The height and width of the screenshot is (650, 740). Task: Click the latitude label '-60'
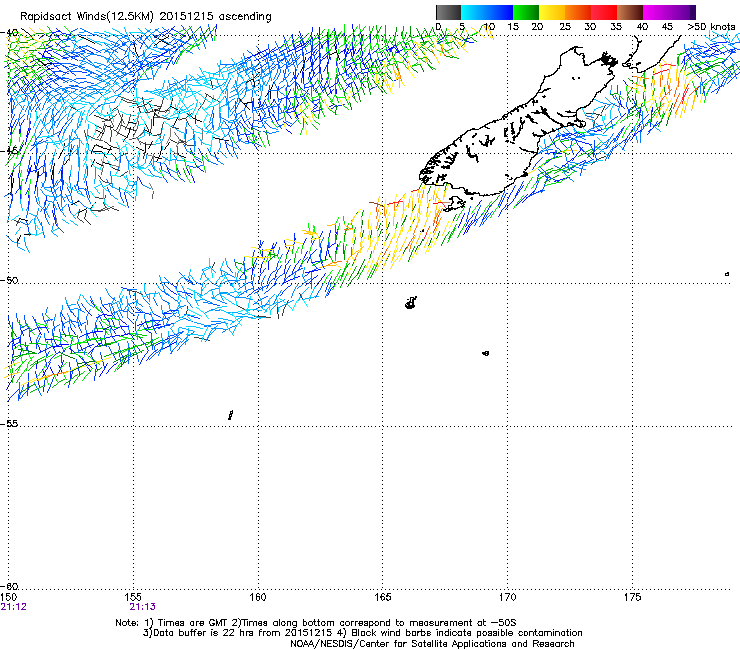(9, 587)
